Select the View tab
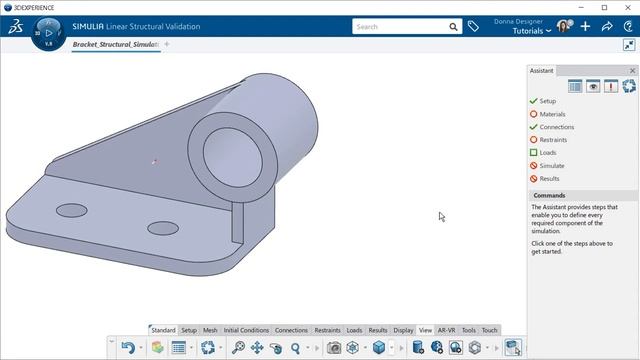This screenshot has height=360, width=640. [425, 330]
